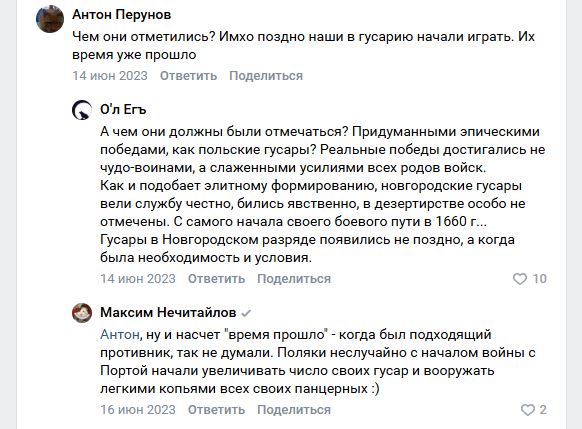
Task: Like О'л Егъ's comment with the heart icon
Action: click(x=520, y=279)
